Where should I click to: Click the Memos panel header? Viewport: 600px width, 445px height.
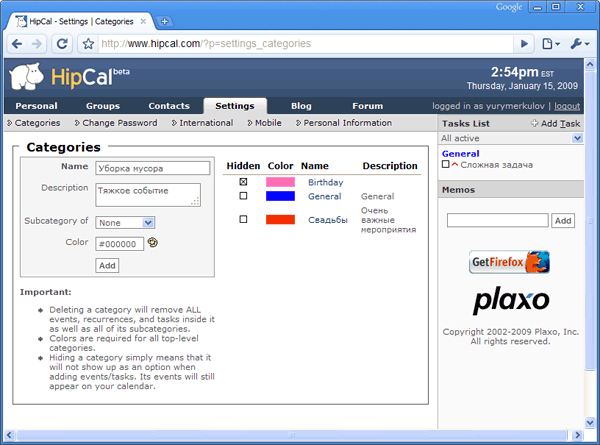510,189
